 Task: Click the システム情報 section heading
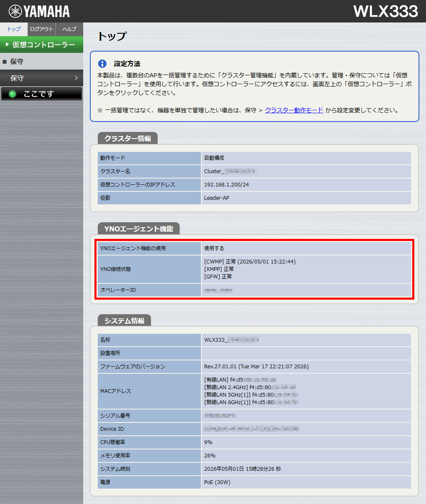coord(124,321)
